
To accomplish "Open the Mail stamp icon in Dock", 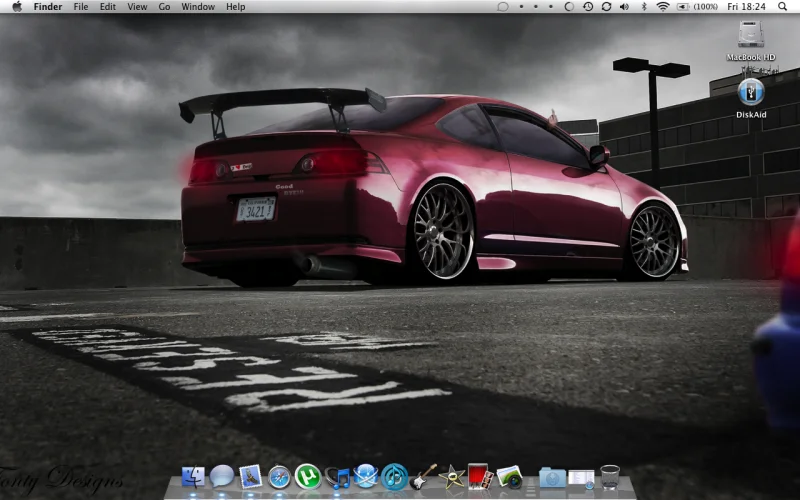I will pos(251,477).
